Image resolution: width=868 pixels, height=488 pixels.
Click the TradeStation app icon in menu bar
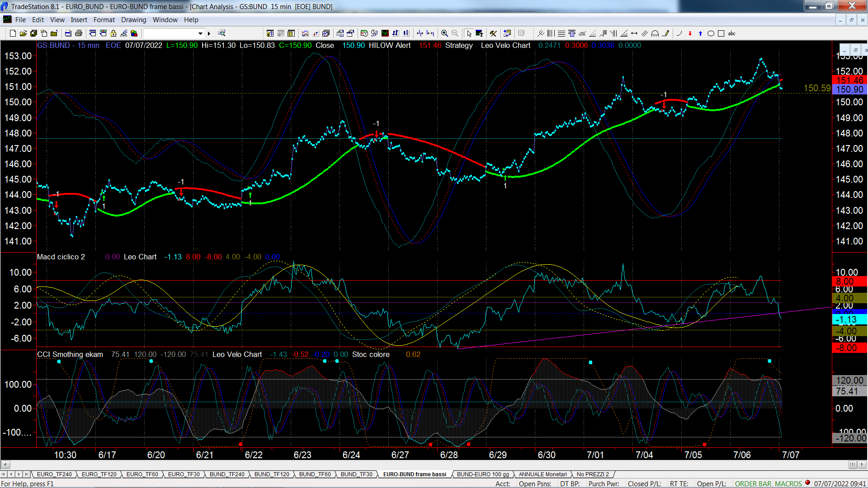point(7,19)
